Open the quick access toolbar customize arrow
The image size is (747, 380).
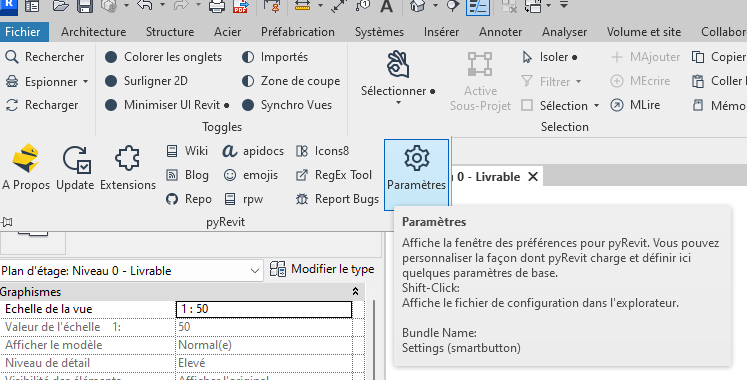click(x=564, y=5)
